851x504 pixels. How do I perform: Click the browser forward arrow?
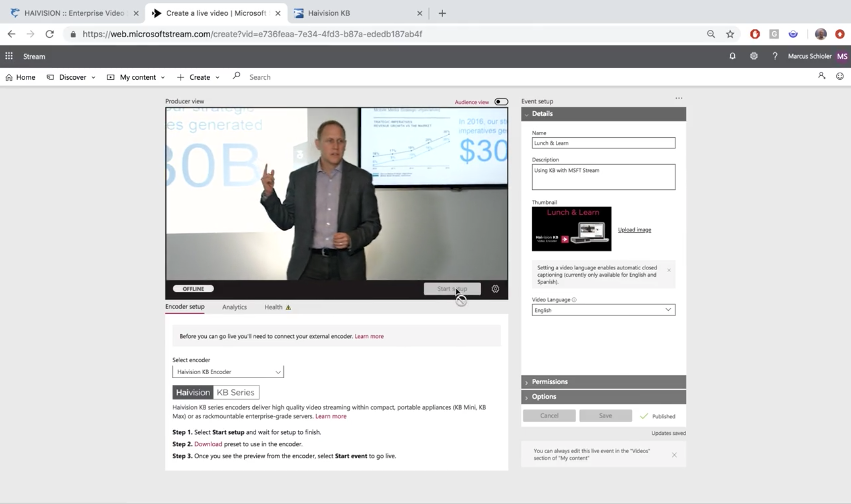tap(30, 34)
